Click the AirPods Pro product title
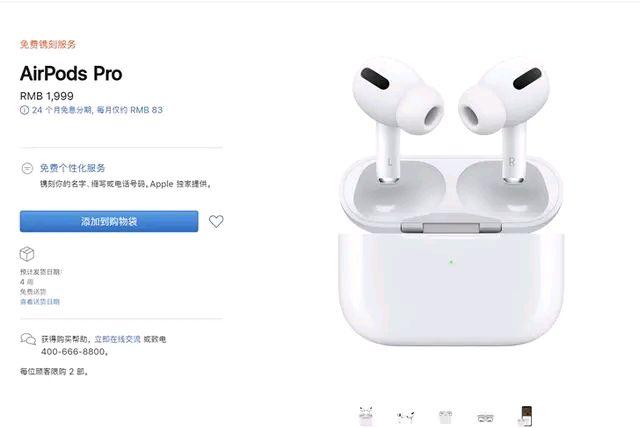The image size is (640, 428). (71, 74)
